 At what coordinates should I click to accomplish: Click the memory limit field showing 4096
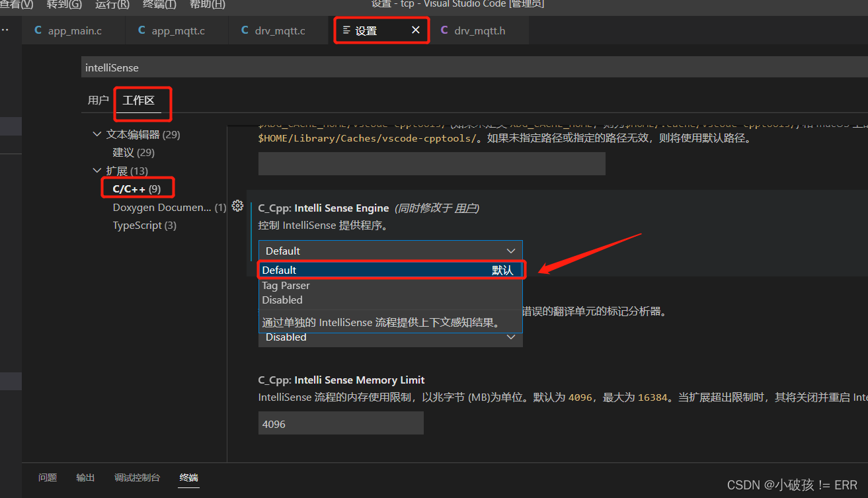click(340, 423)
